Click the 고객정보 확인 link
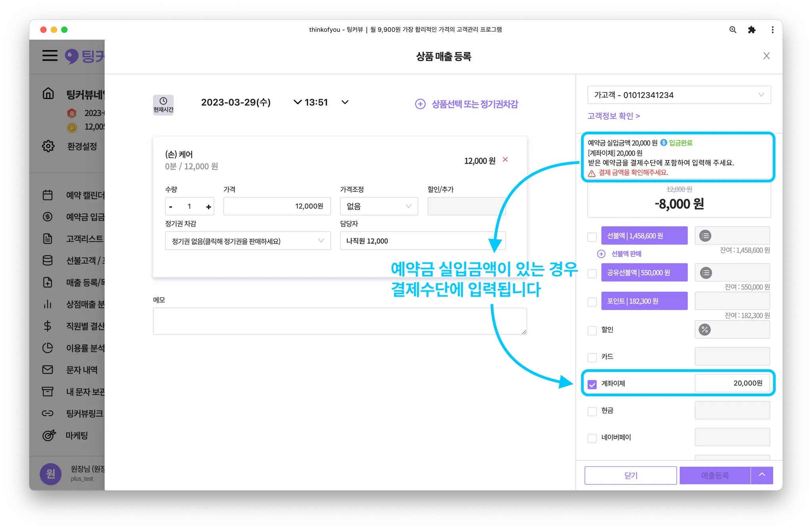The width and height of the screenshot is (812, 529). (x=613, y=116)
